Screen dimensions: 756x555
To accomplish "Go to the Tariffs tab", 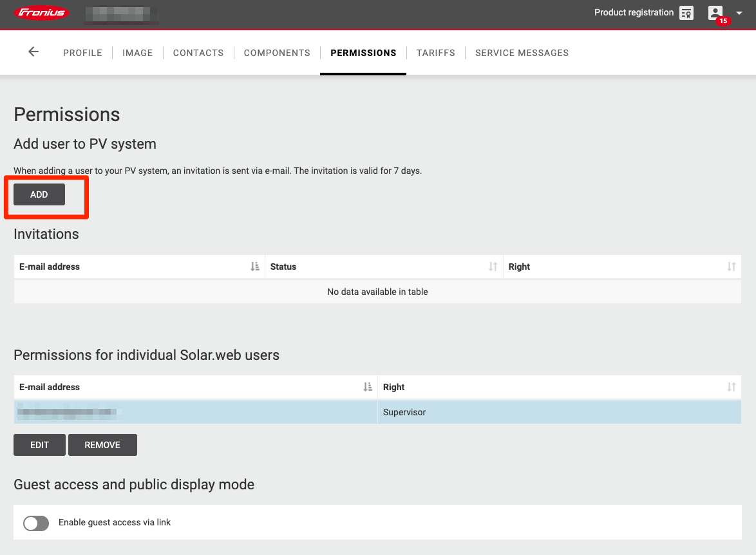I will click(x=436, y=53).
